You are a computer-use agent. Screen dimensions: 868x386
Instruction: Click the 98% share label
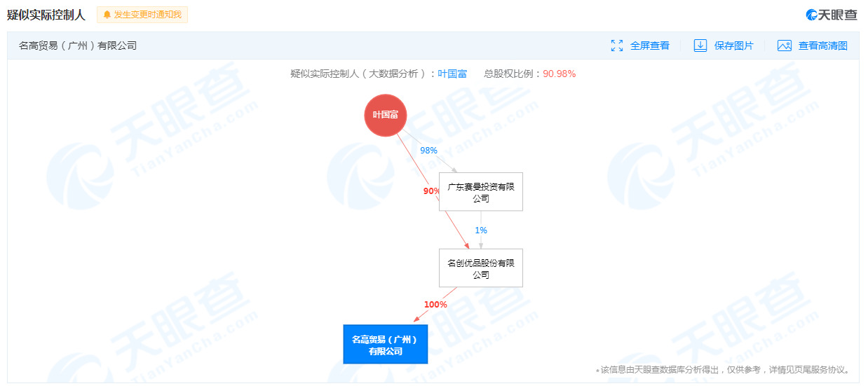tap(428, 151)
